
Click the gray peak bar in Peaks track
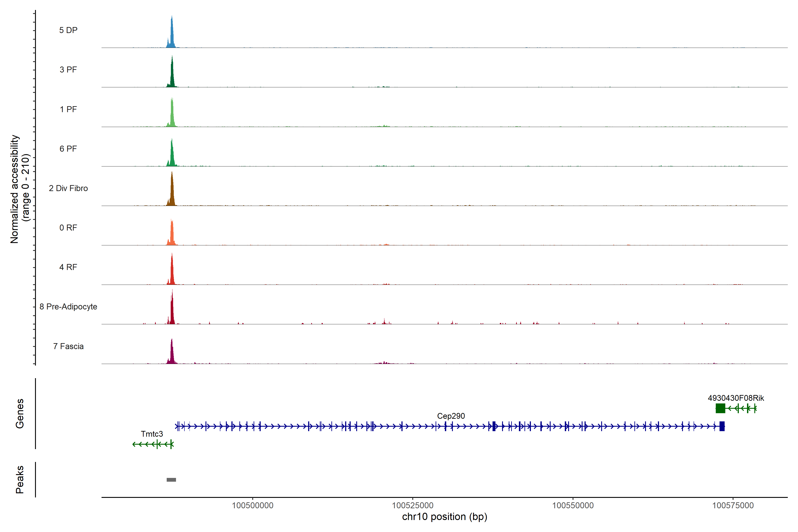(171, 479)
